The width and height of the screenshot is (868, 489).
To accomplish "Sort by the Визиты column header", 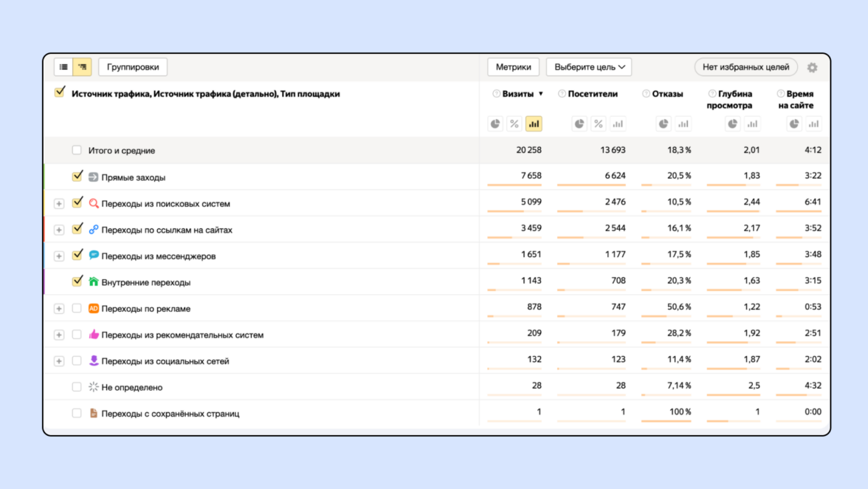I will 517,94.
